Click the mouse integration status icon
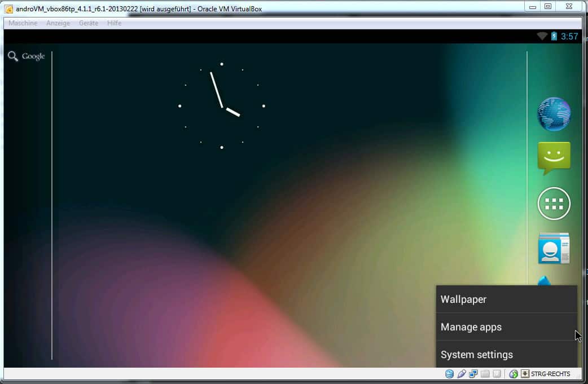588x384 pixels. coord(514,373)
